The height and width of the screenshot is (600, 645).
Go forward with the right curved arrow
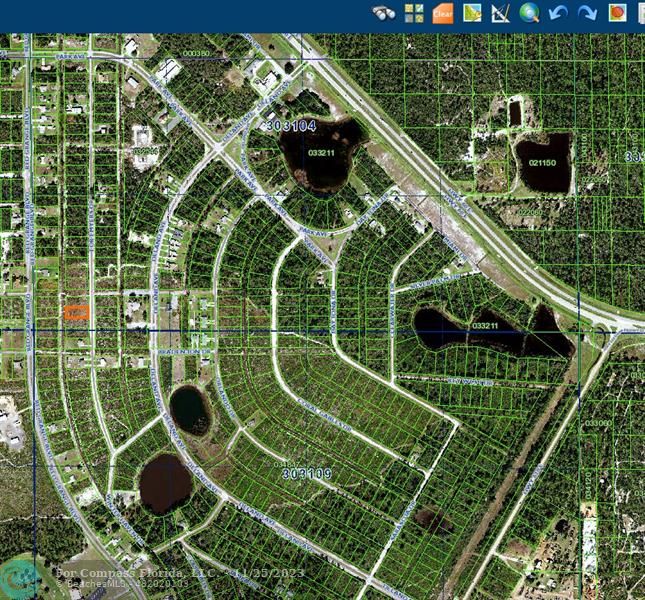[587, 13]
